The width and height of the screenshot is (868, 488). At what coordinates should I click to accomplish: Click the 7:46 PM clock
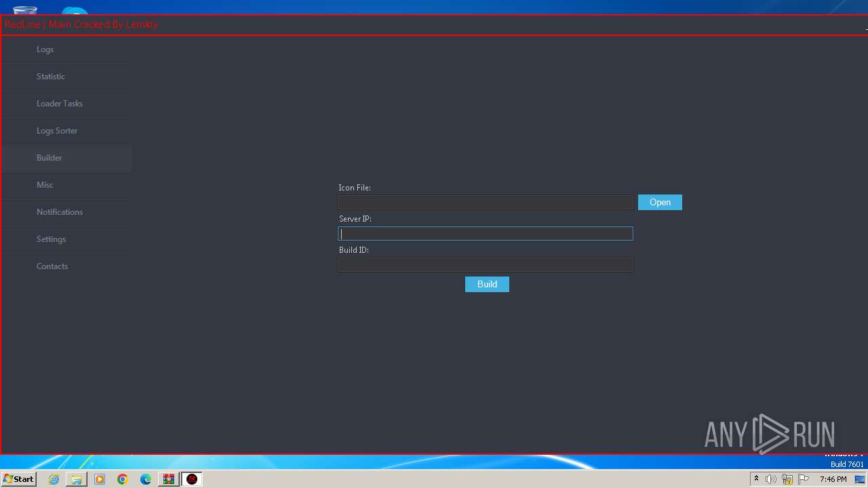click(833, 479)
